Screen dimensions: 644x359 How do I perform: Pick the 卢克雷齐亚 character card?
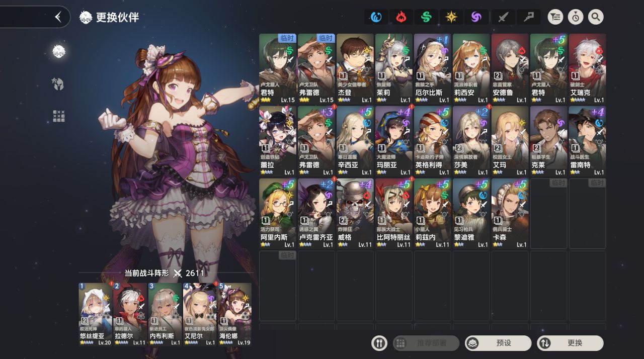316,214
